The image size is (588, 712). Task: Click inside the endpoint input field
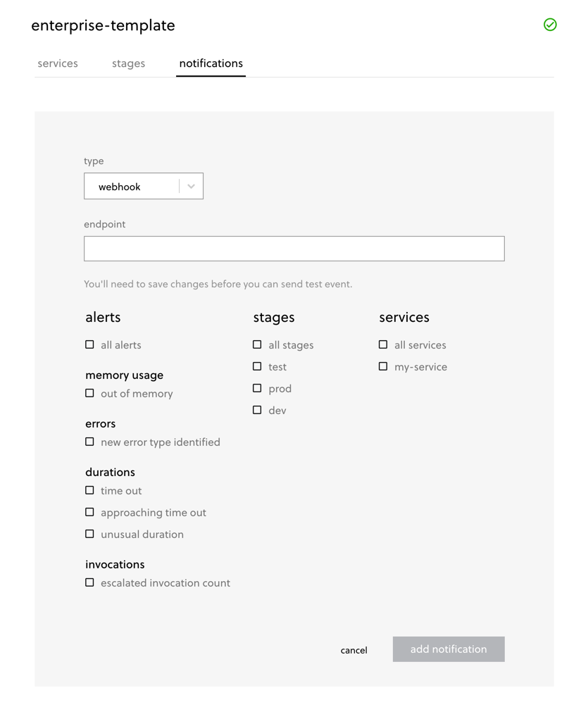tap(294, 248)
